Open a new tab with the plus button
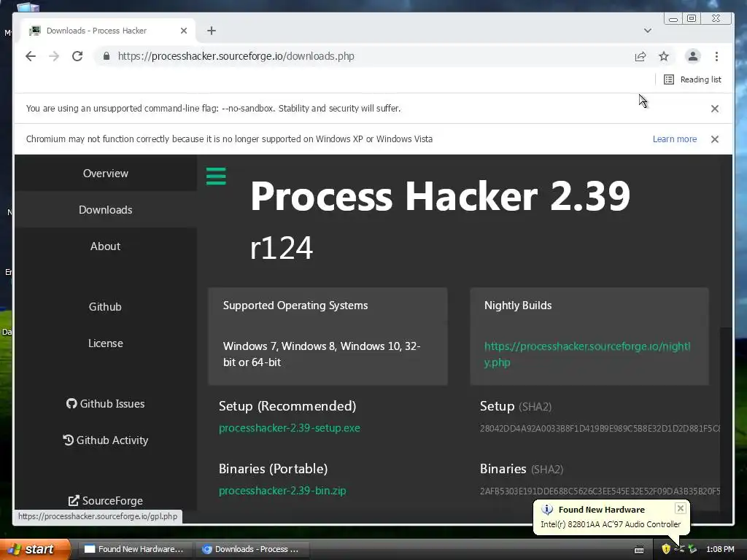 point(212,31)
